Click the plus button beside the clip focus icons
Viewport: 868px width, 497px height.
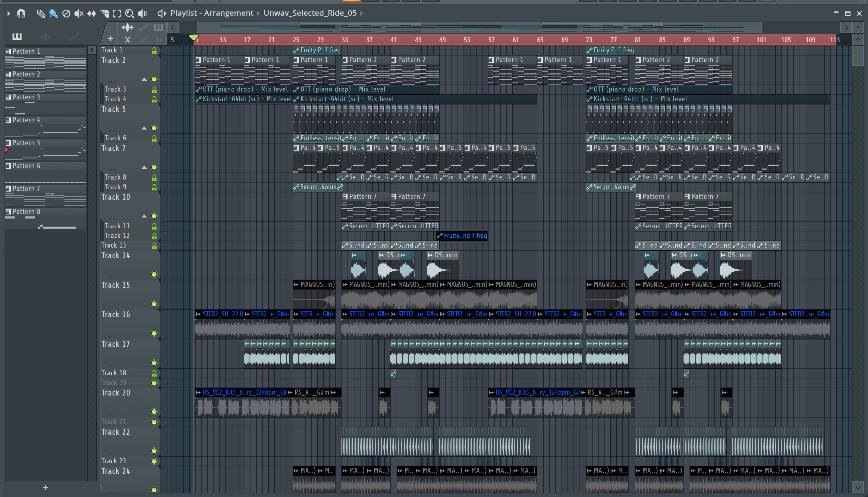(110, 38)
